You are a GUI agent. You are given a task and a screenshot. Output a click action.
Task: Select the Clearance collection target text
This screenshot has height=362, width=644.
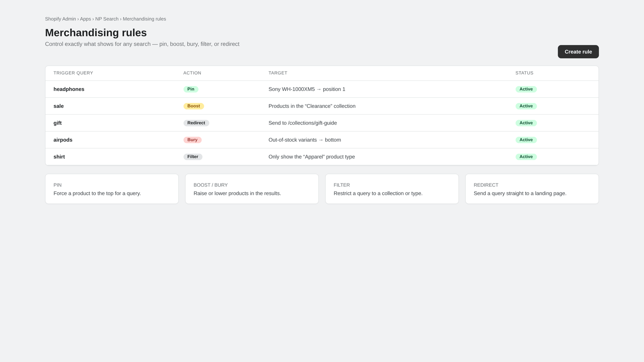pos(312,106)
